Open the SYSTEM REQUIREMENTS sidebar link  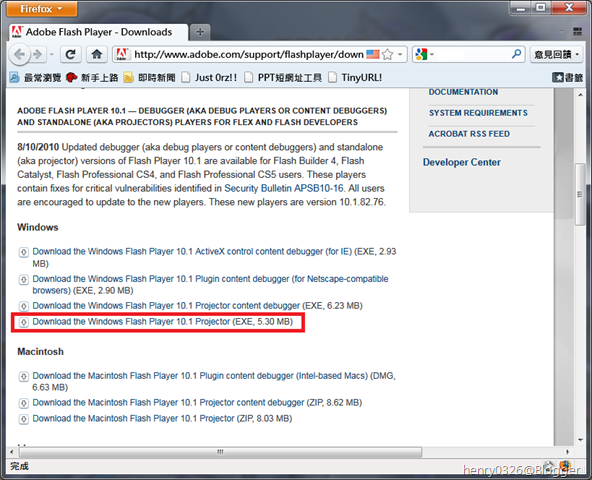(x=478, y=113)
